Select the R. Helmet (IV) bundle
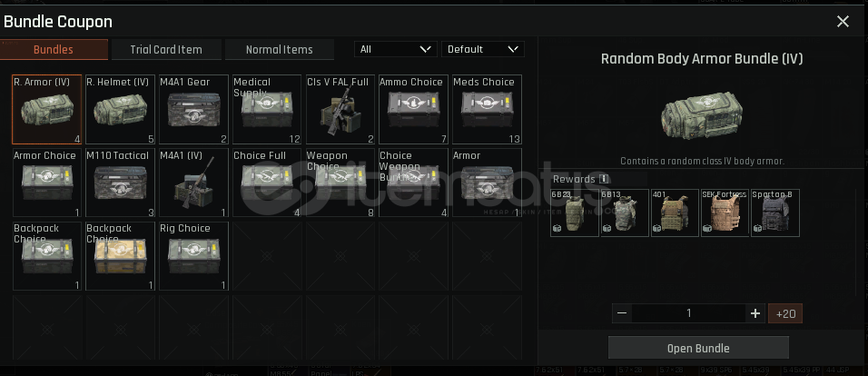 120,110
